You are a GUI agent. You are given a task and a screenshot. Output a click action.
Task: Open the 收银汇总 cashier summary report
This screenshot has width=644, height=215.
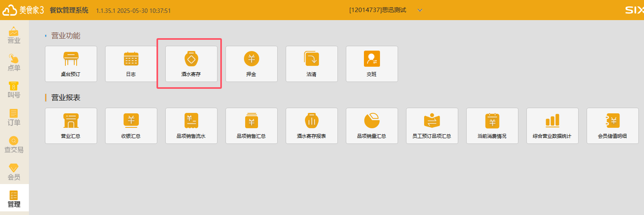[131, 126]
